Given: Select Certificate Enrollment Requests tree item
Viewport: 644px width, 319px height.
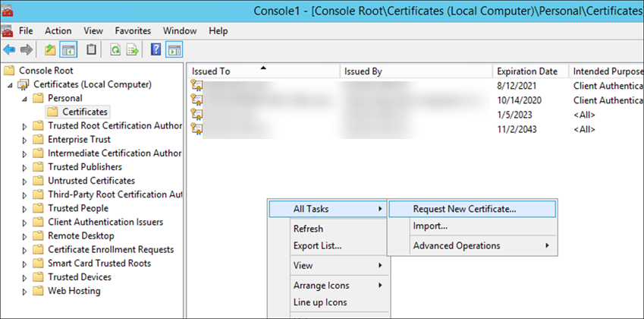Looking at the screenshot, I should [111, 250].
